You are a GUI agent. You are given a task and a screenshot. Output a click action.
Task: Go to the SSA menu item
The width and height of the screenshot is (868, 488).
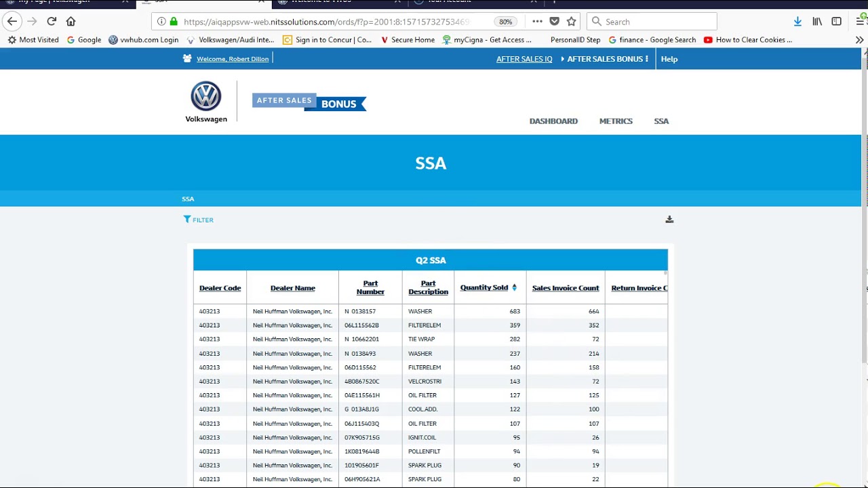[661, 121]
